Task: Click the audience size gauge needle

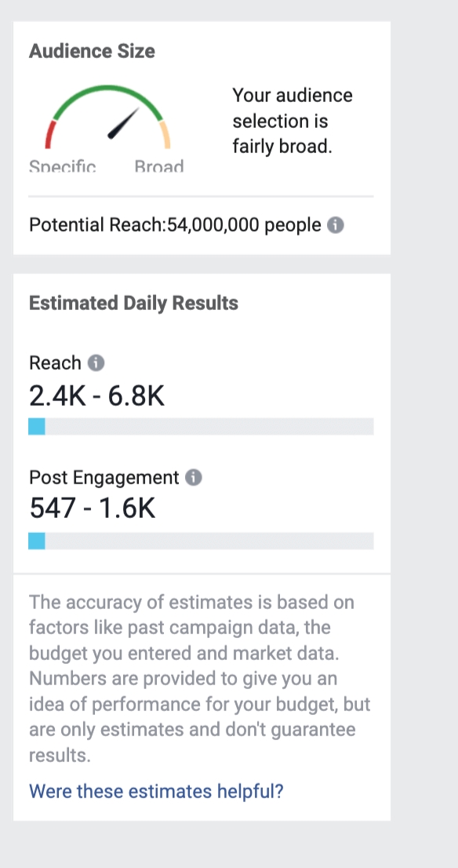Action: [x=123, y=123]
